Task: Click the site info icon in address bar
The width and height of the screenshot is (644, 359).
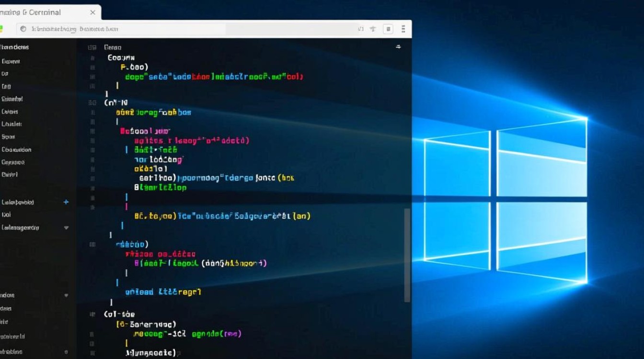Action: [x=23, y=29]
